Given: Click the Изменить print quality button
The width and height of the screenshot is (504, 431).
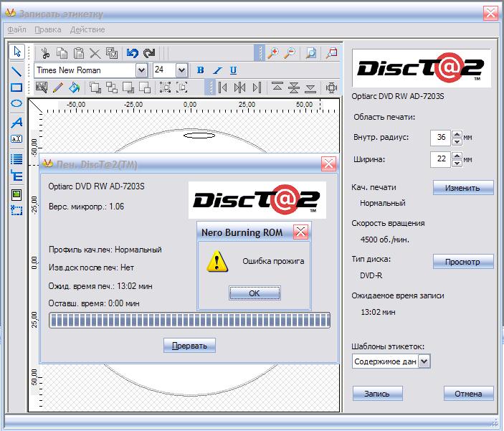Looking at the screenshot, I should [x=462, y=187].
